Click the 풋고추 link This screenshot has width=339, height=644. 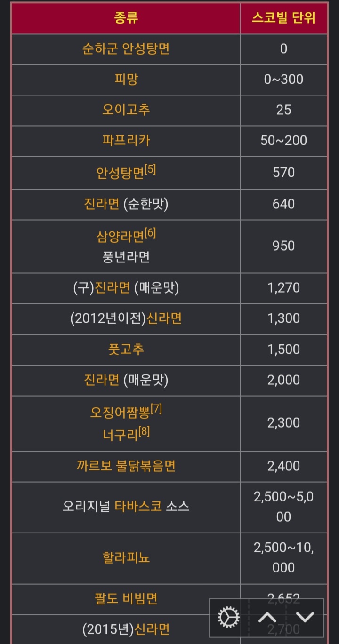click(126, 349)
